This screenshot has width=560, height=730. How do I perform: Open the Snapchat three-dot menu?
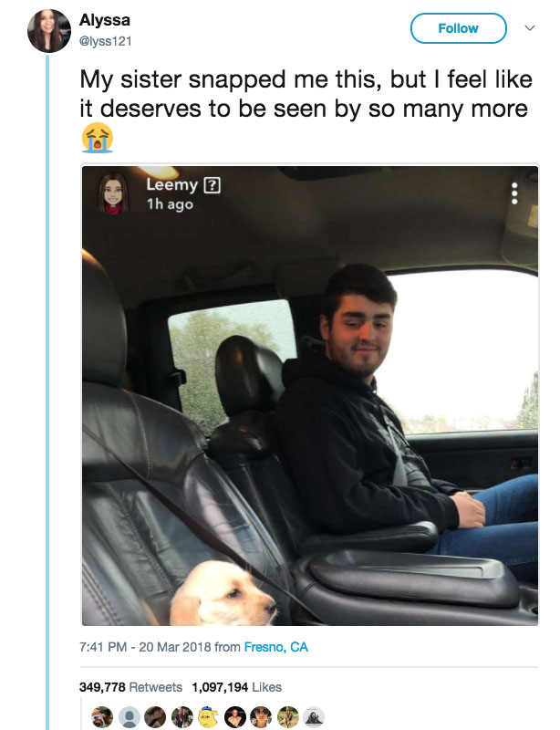[x=514, y=193]
